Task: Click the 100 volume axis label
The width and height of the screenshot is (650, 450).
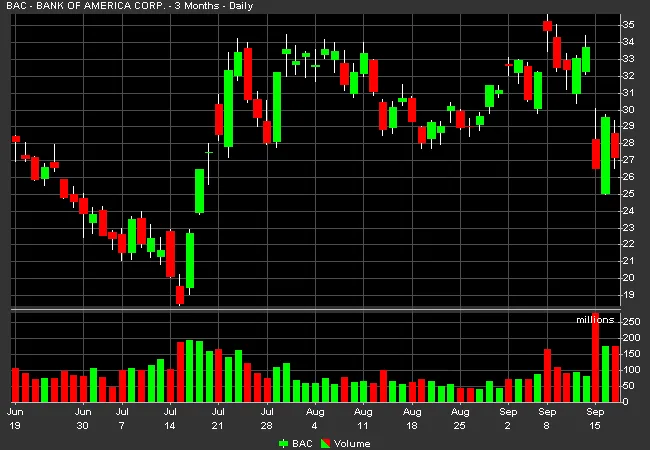Action: click(x=631, y=370)
